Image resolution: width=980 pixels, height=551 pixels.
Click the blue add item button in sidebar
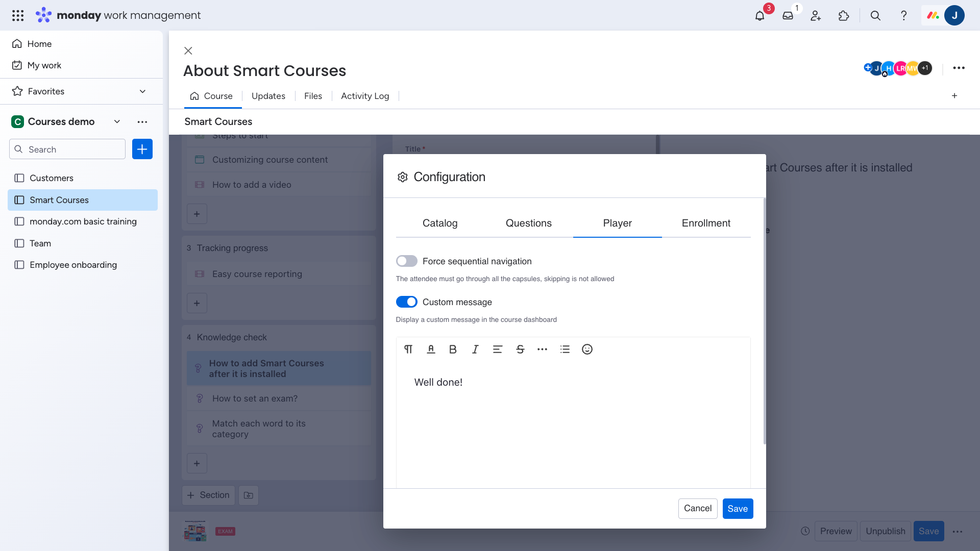pos(142,149)
